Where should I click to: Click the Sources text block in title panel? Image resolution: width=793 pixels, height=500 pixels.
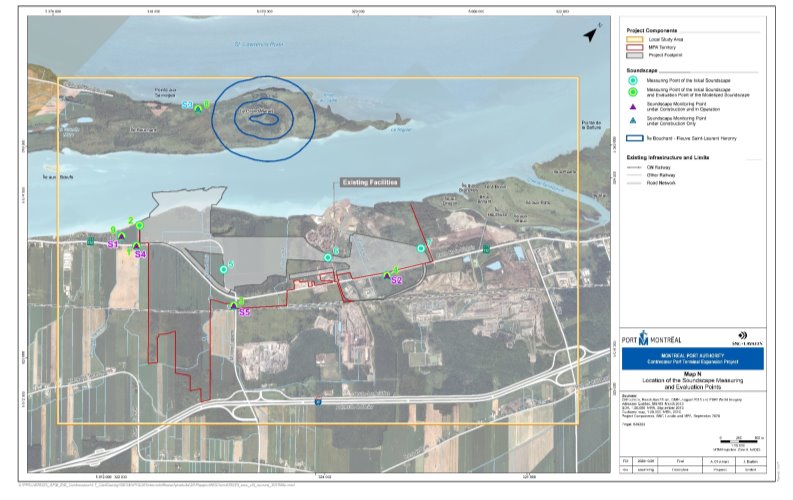(x=682, y=406)
